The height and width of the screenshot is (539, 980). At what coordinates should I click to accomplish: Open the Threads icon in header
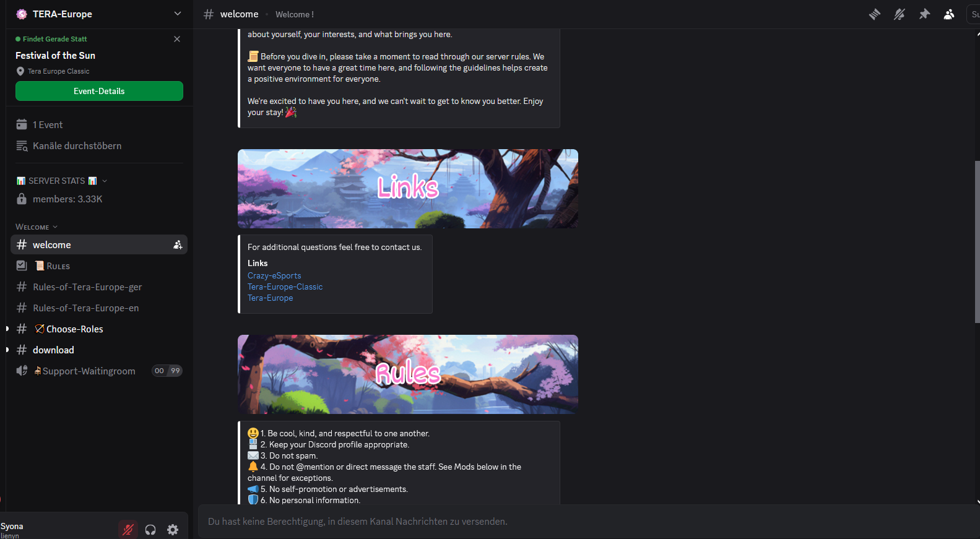pos(874,14)
